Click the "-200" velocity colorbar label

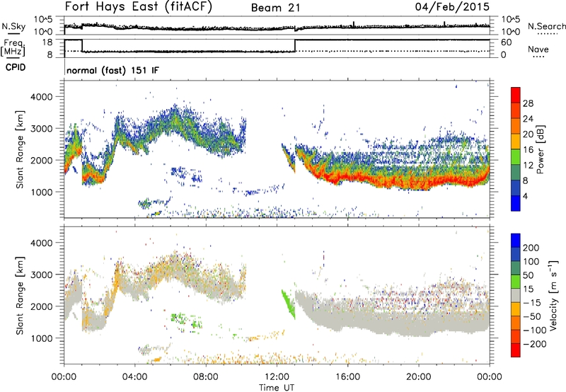[535, 345]
